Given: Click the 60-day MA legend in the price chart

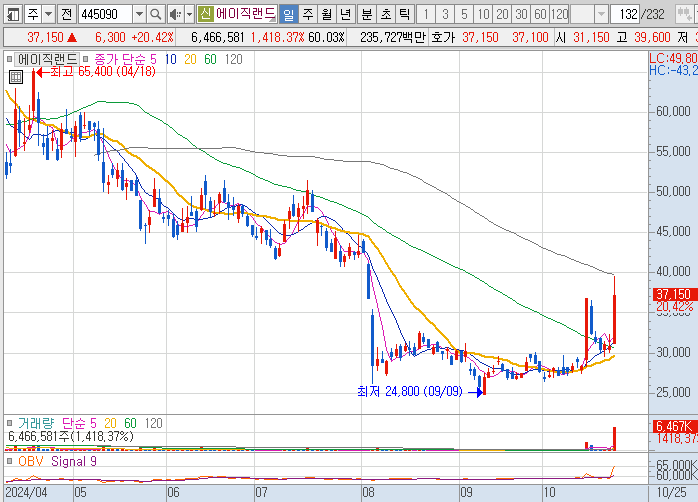Looking at the screenshot, I should [210, 59].
